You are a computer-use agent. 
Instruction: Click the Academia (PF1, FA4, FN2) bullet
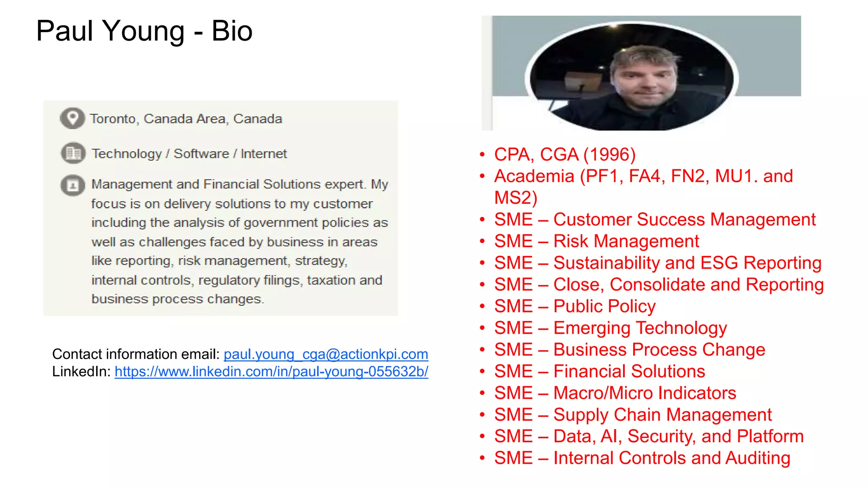pos(643,176)
